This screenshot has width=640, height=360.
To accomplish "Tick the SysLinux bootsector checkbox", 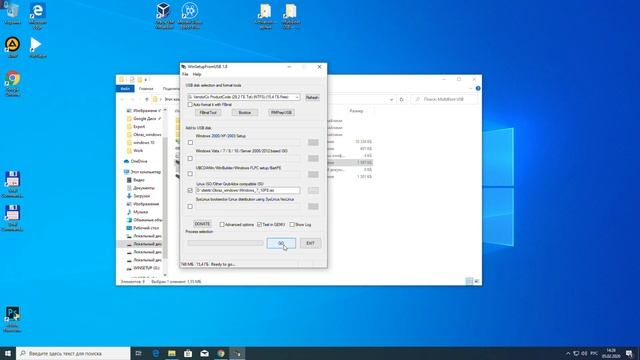I will point(190,206).
